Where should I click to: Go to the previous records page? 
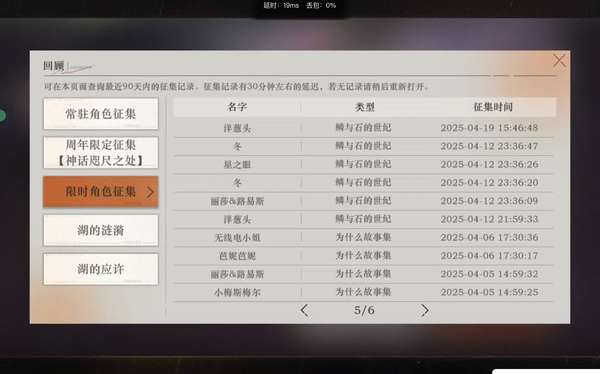(305, 310)
